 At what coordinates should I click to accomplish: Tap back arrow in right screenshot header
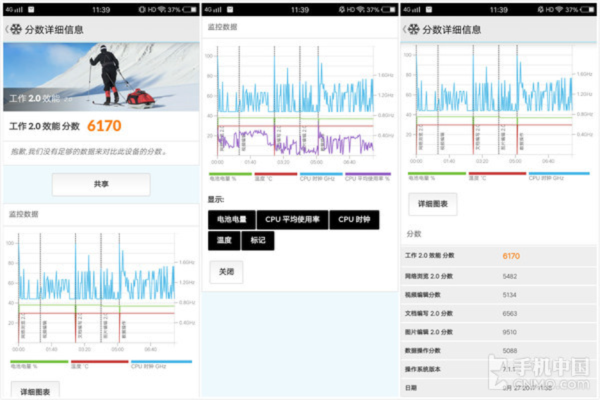click(404, 29)
